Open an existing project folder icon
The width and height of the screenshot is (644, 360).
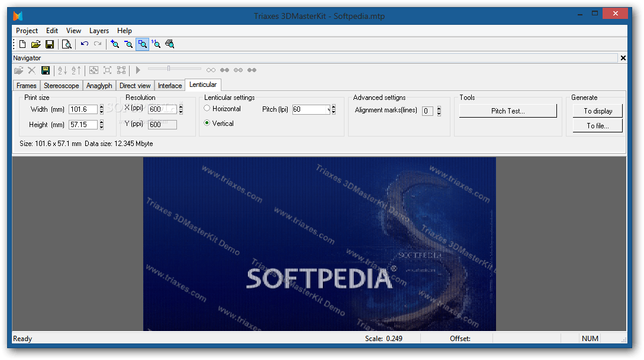pos(36,44)
